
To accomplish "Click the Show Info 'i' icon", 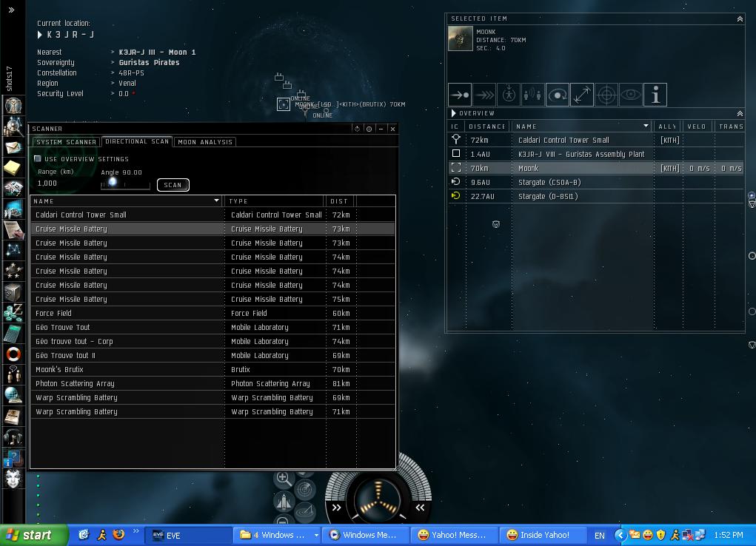I will click(x=655, y=95).
